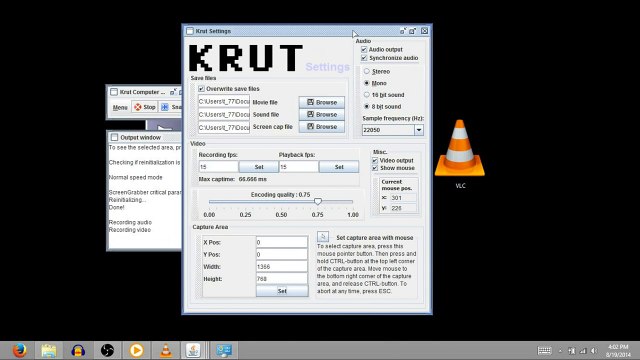640x360 pixels.
Task: Open Firefox from the taskbar
Action: (x=19, y=350)
